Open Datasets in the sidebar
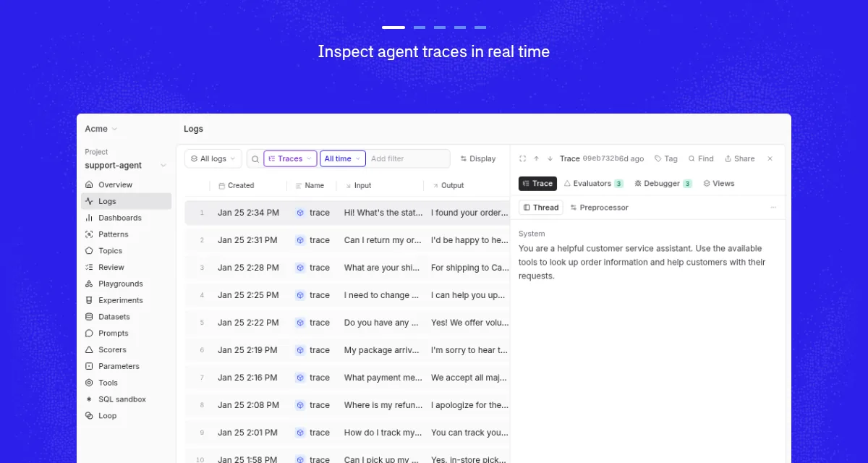 [114, 317]
